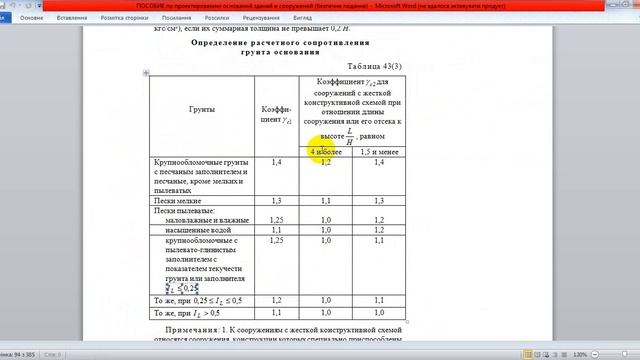Click the Undo arrow in the quick access toolbar
This screenshot has height=360, width=640.
coord(12,5)
